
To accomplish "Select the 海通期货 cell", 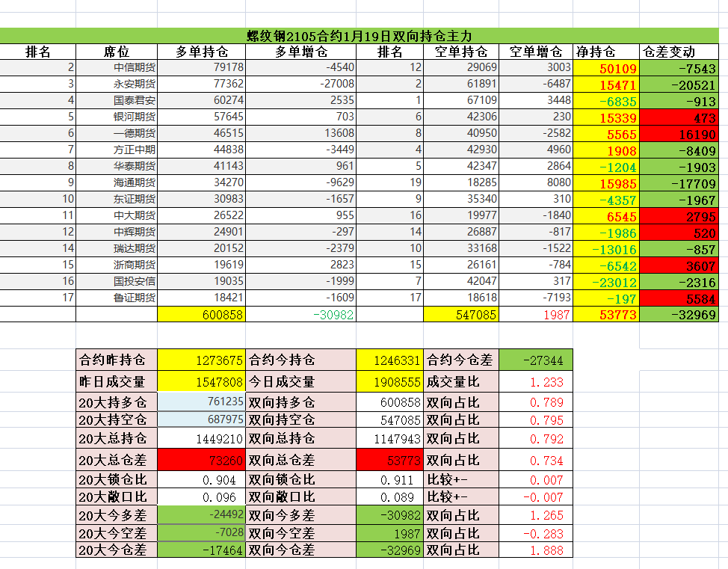I will [x=117, y=182].
